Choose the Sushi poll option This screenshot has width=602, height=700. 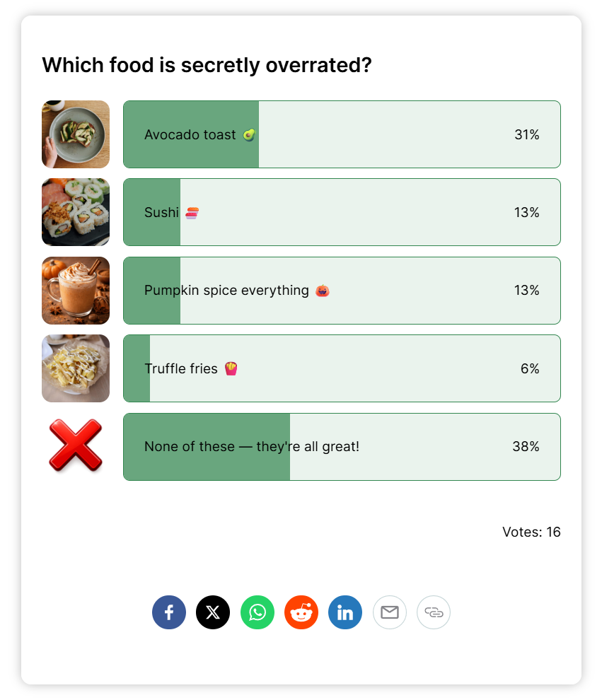342,212
